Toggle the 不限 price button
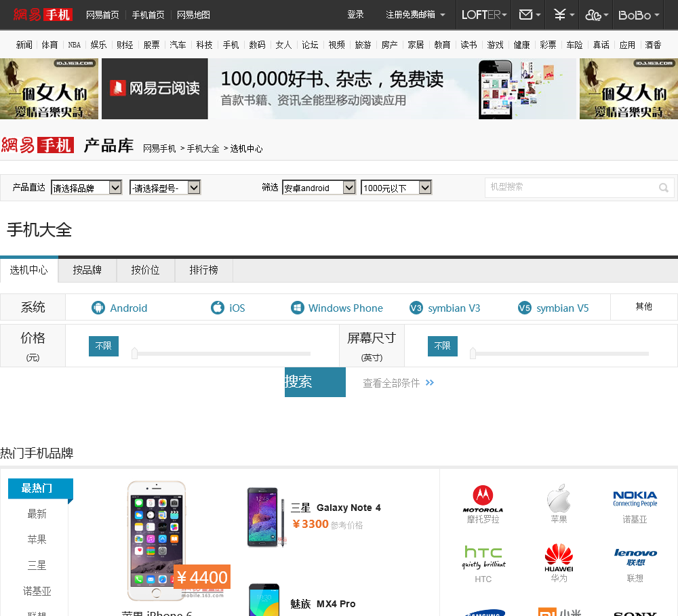Image resolution: width=678 pixels, height=616 pixels. [x=104, y=346]
